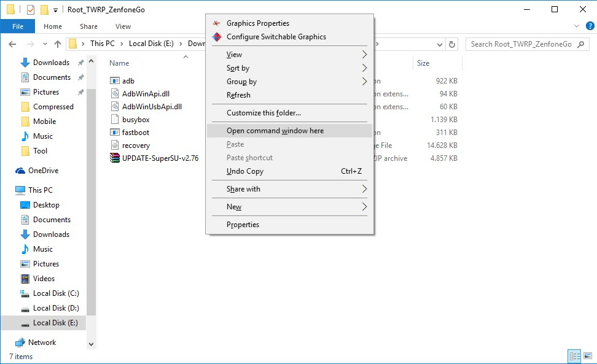Screen dimensions: 597x364
Task: Open the Tool folder in sidebar
Action: tap(40, 151)
